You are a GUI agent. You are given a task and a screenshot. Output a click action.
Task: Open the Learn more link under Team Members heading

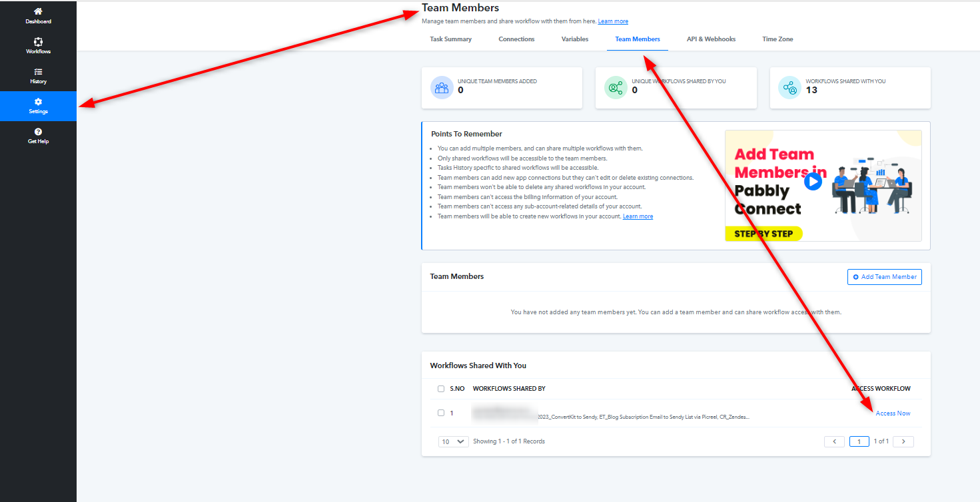pyautogui.click(x=613, y=21)
